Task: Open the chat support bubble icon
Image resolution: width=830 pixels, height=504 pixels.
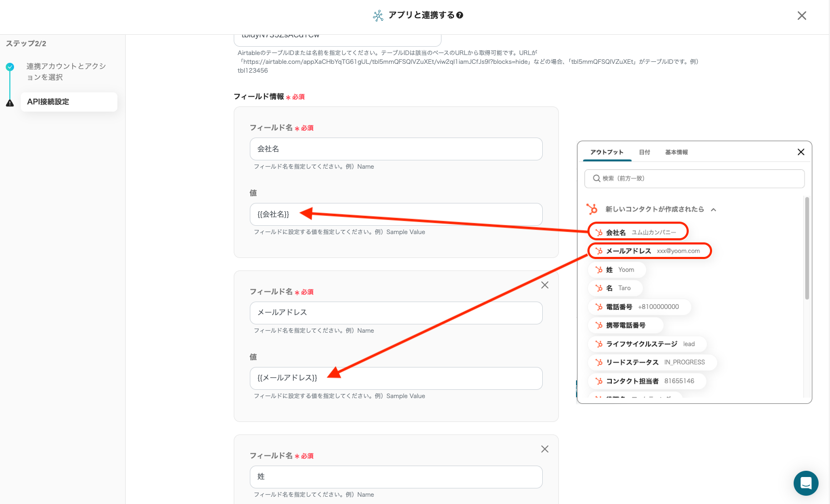Action: tap(806, 483)
